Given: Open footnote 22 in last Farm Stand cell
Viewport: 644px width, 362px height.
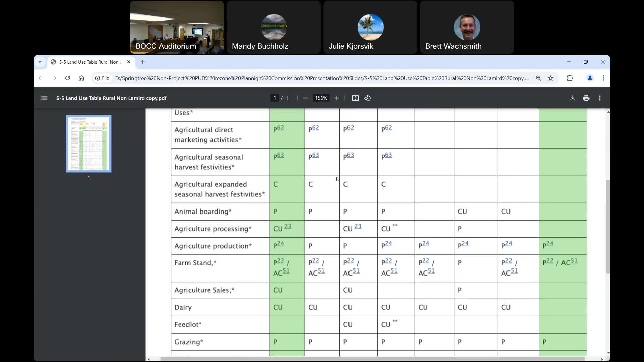Looking at the screenshot, I should point(550,260).
